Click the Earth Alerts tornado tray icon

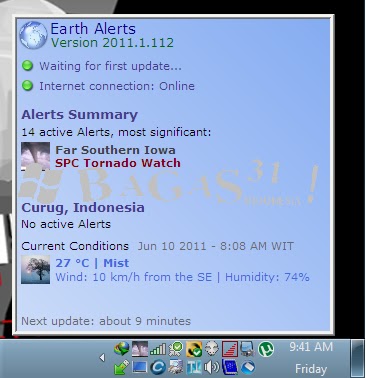140,349
